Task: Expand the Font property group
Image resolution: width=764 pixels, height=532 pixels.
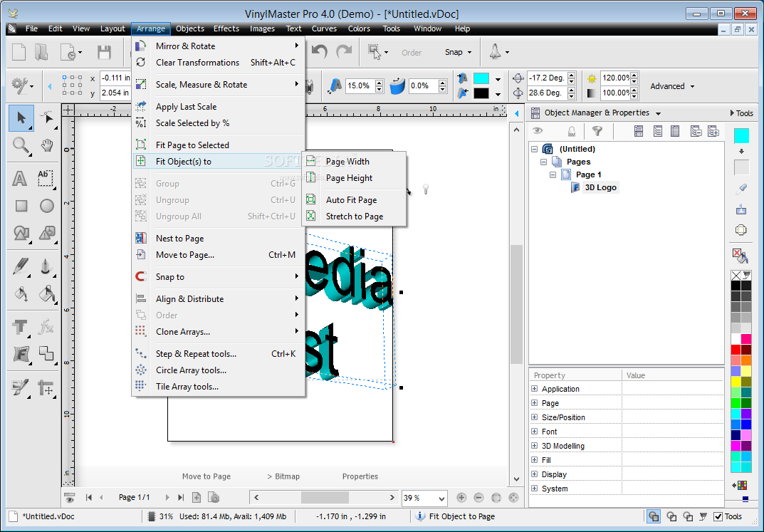Action: pos(535,432)
